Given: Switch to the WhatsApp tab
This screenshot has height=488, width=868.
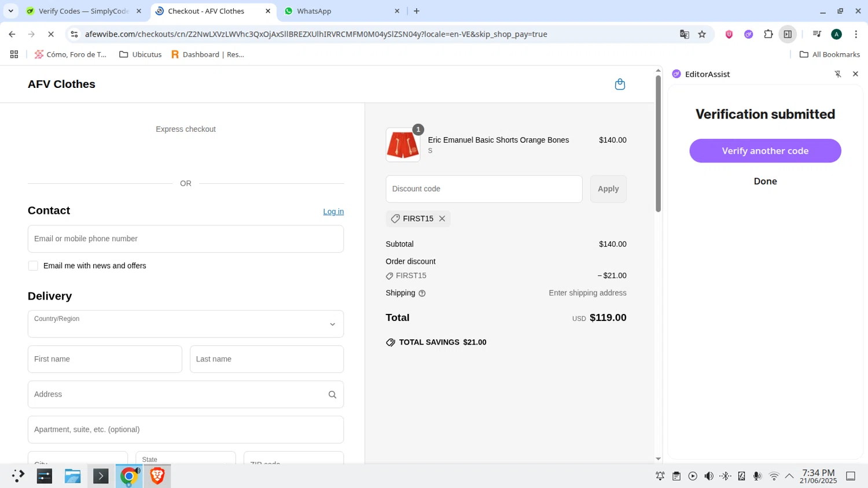Looking at the screenshot, I should click(x=341, y=11).
